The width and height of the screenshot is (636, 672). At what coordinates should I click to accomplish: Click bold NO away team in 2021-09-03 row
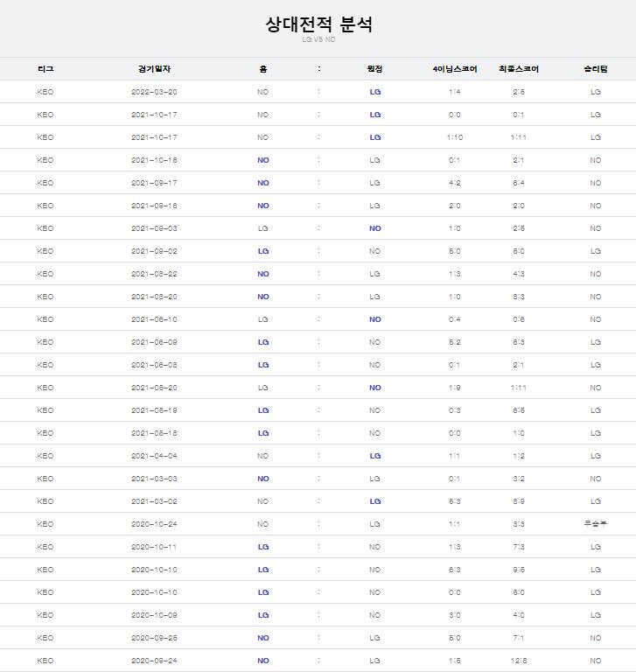[x=375, y=228]
